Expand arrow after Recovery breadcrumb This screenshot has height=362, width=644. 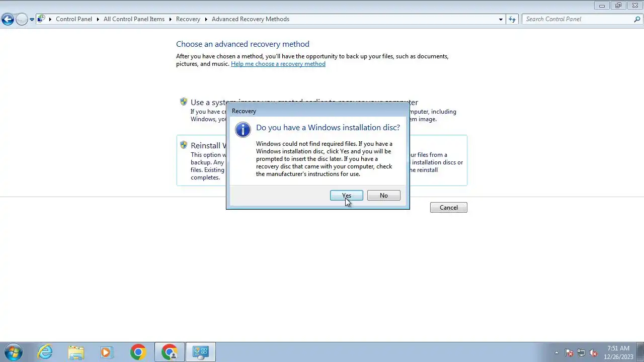pos(206,19)
